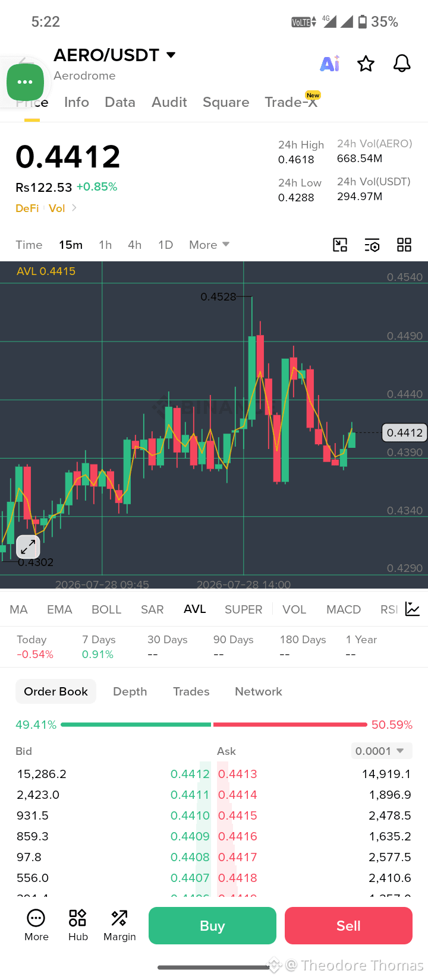Open the Audit tab
This screenshot has width=428, height=980.
click(x=169, y=102)
